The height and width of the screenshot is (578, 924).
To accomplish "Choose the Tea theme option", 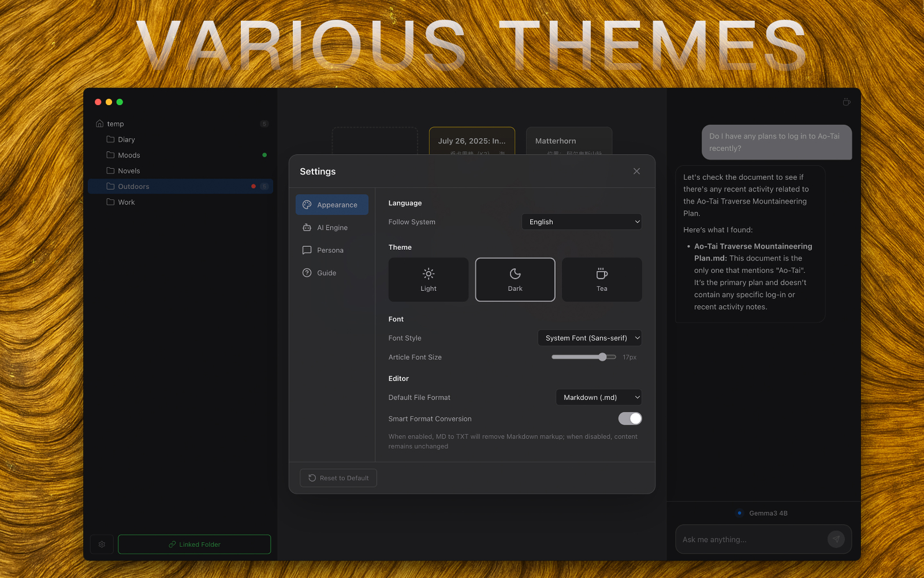I will tap(602, 280).
